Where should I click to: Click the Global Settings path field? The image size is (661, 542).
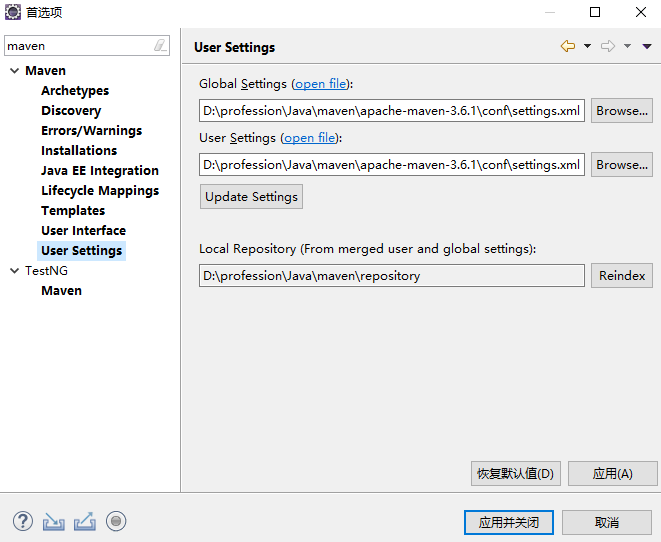click(392, 111)
